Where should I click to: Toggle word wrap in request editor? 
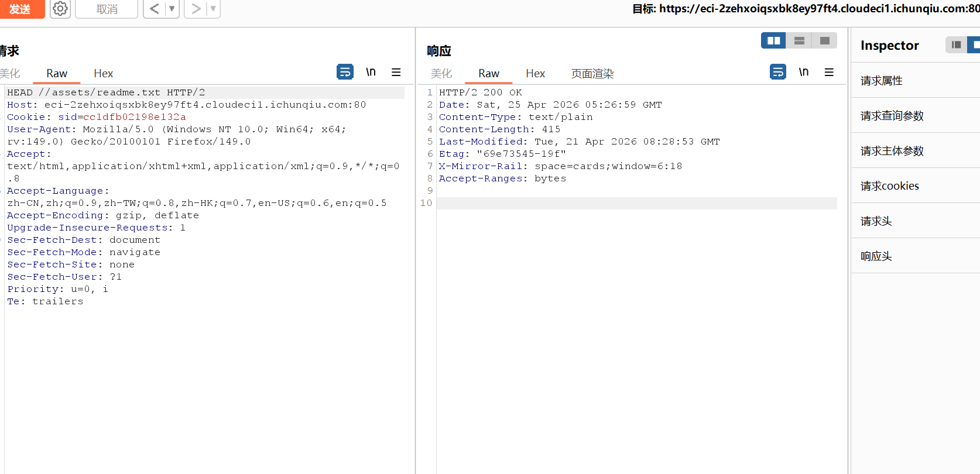click(345, 72)
